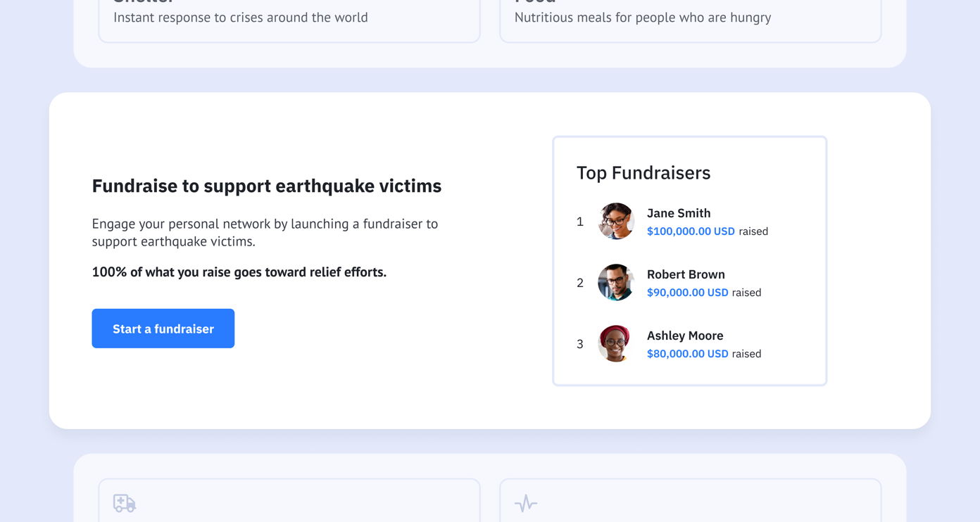This screenshot has width=980, height=522.
Task: Open Ashley Moore's $80,000.00 USD link
Action: coord(687,353)
